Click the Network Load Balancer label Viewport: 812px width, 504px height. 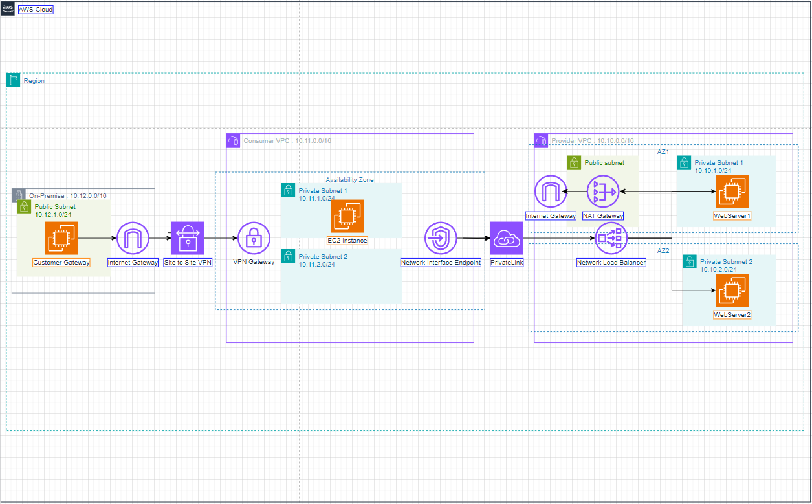pyautogui.click(x=611, y=263)
